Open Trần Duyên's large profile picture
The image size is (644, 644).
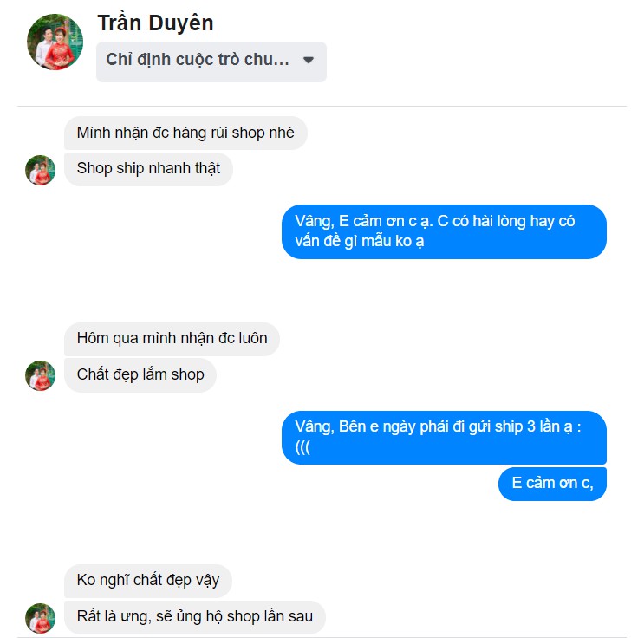click(55, 42)
